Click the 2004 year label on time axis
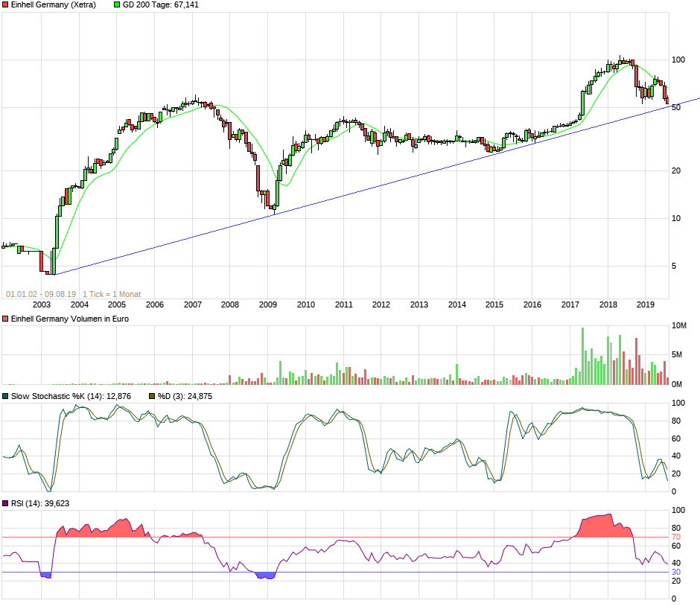Screen dimensions: 700x606 [x=80, y=304]
